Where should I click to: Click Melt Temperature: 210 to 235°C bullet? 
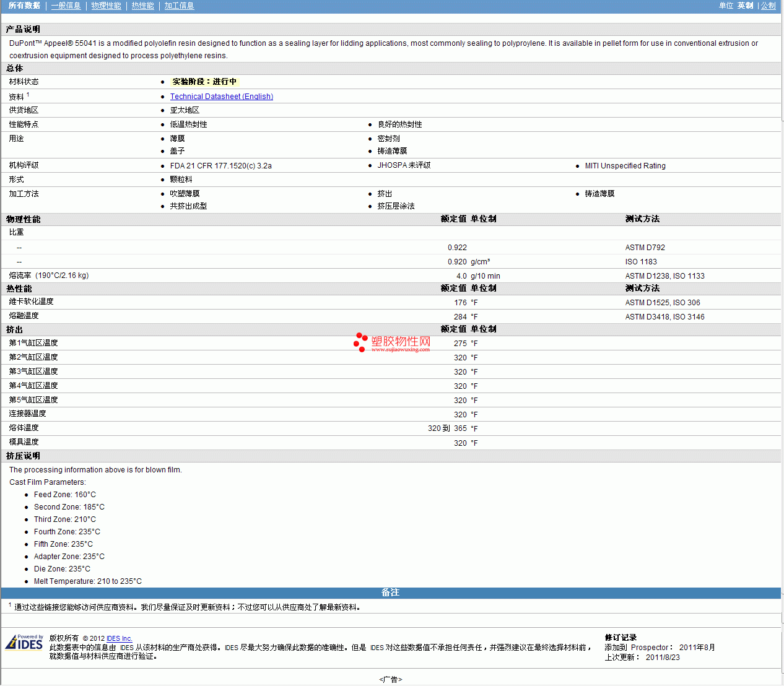[x=88, y=581]
